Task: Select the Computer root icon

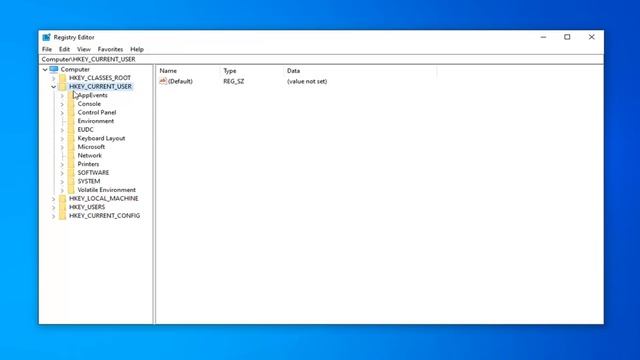Action: click(x=53, y=69)
